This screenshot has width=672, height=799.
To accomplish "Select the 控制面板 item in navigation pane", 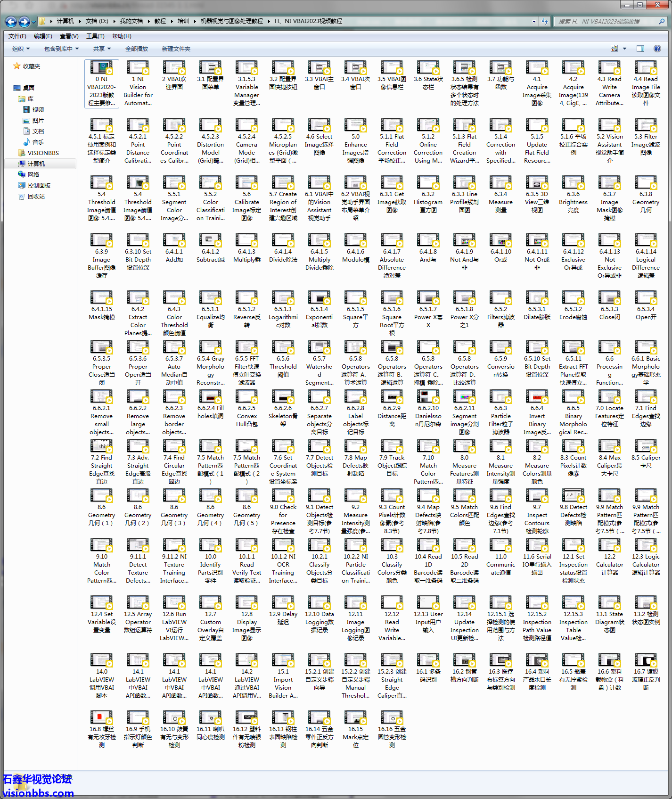I will (39, 185).
